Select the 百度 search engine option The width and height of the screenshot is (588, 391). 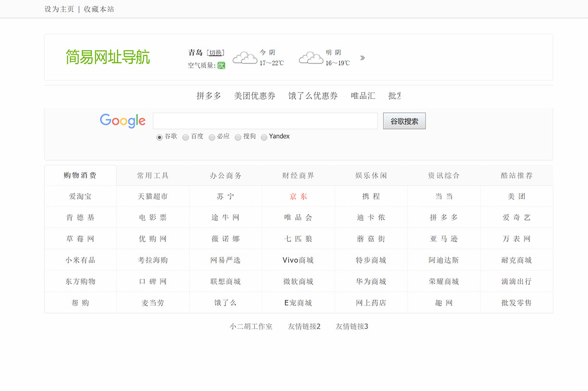tap(186, 137)
